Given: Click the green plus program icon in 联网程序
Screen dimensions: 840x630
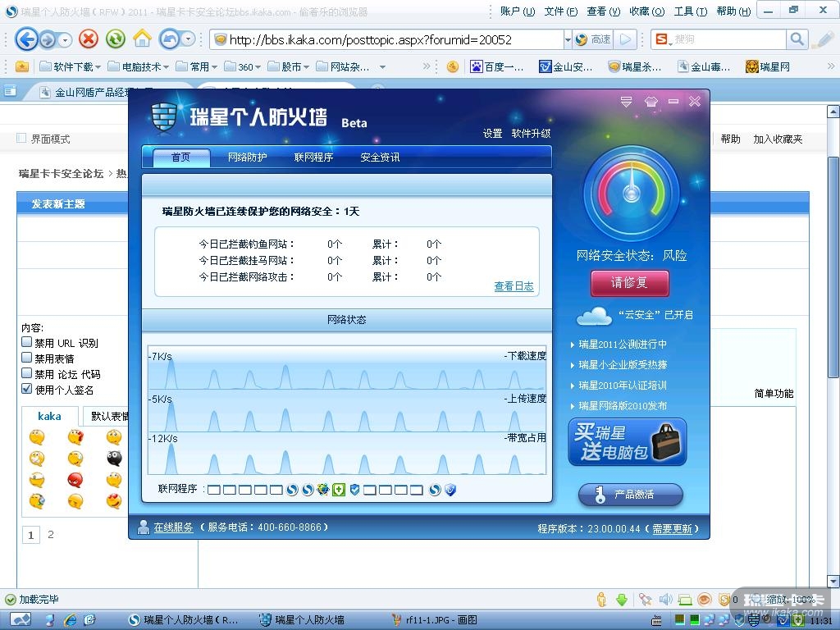Looking at the screenshot, I should click(x=339, y=490).
